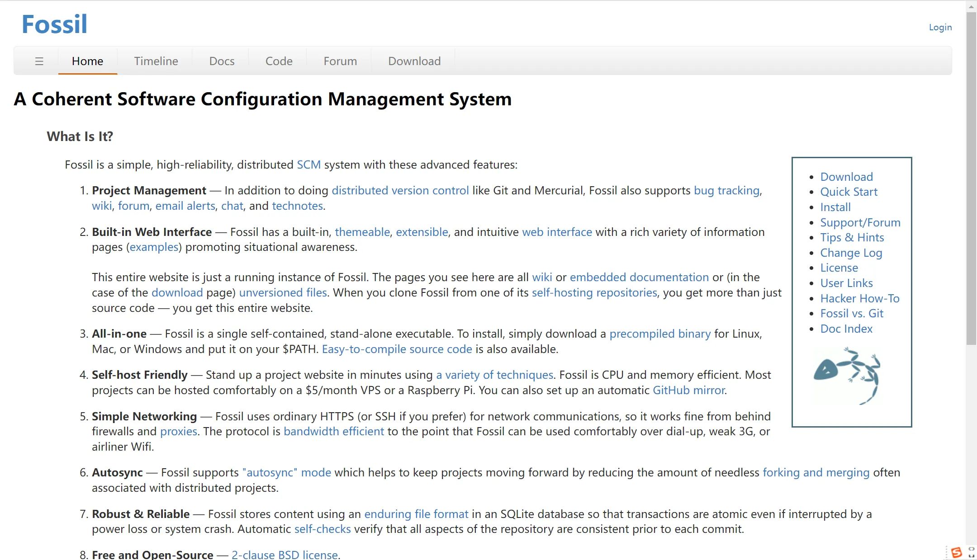Image resolution: width=977 pixels, height=560 pixels.
Task: Click the Fossil site title
Action: [54, 24]
